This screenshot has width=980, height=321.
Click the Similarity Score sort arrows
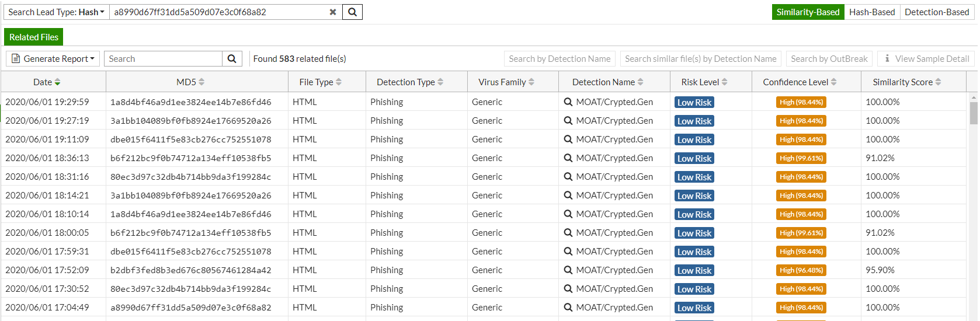click(x=938, y=82)
